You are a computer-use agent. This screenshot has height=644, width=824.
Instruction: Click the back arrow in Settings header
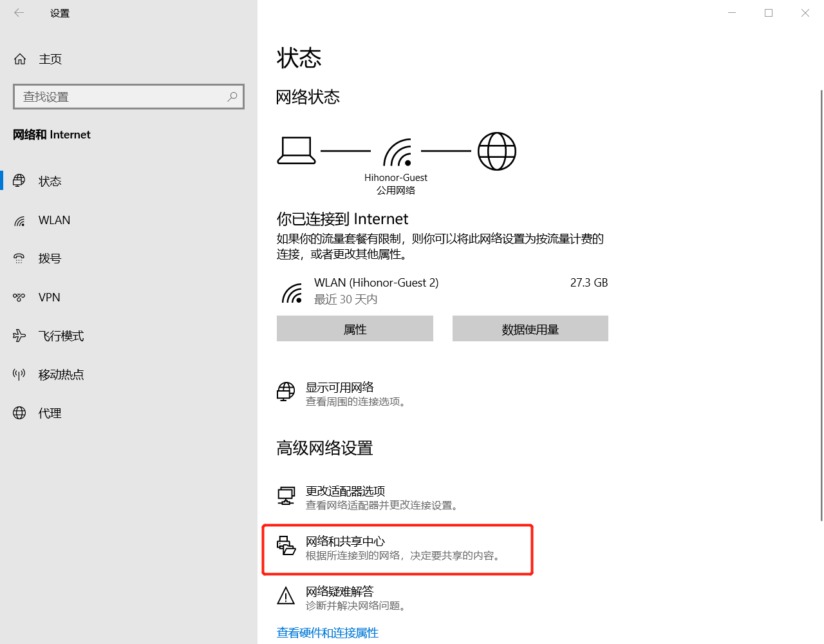[19, 13]
